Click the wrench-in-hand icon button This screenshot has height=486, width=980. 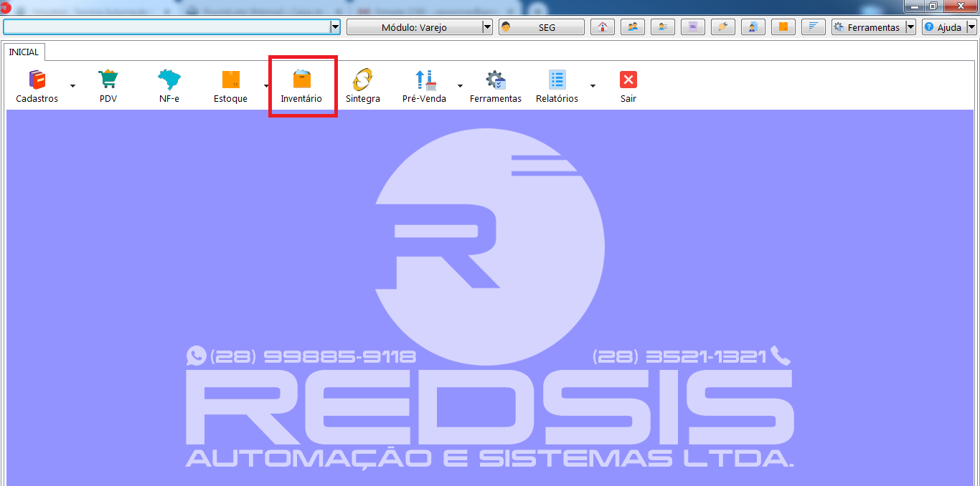(x=723, y=27)
